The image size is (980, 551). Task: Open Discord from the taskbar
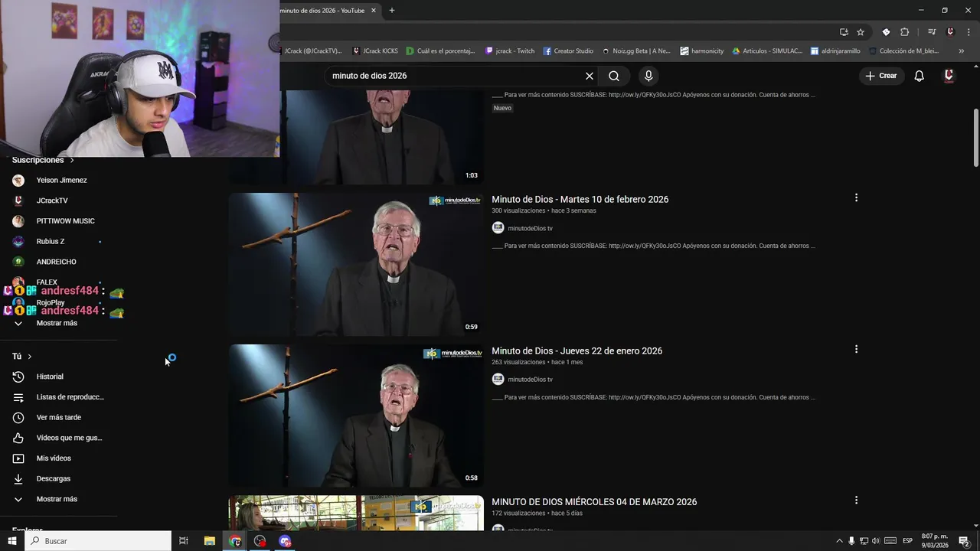coord(286,541)
